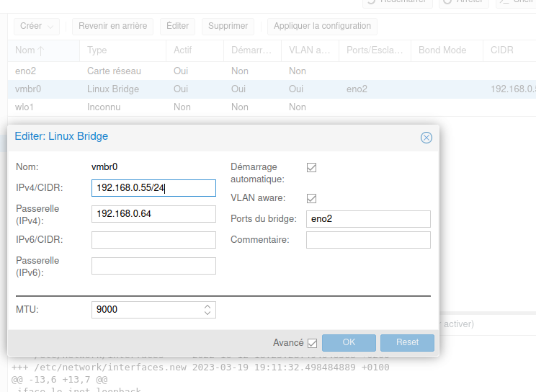Click the Reset button
536x392 pixels.
(x=407, y=342)
